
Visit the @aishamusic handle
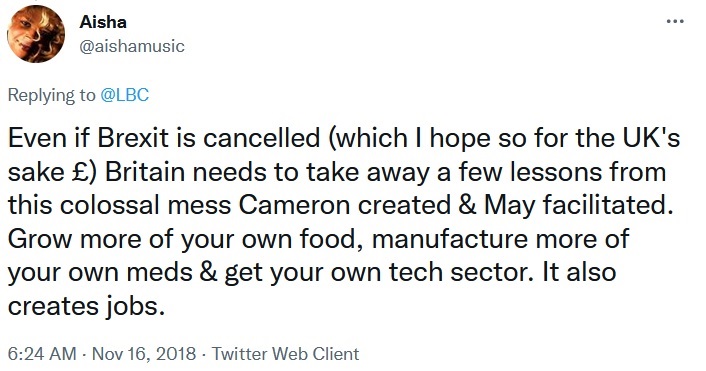click(x=132, y=46)
